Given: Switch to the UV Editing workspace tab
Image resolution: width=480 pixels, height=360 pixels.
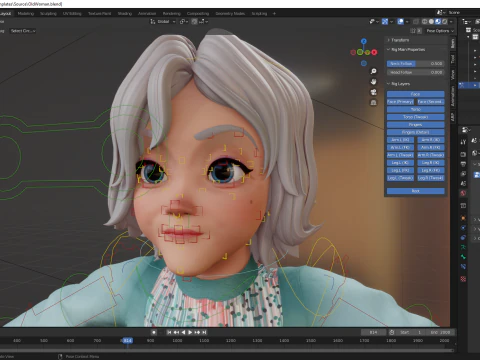Looking at the screenshot, I should (72, 14).
